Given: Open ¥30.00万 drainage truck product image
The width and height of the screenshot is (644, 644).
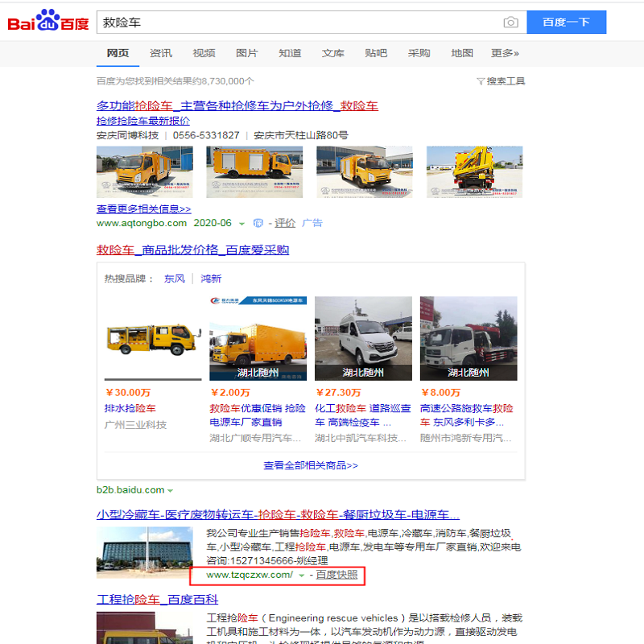Looking at the screenshot, I should [153, 339].
